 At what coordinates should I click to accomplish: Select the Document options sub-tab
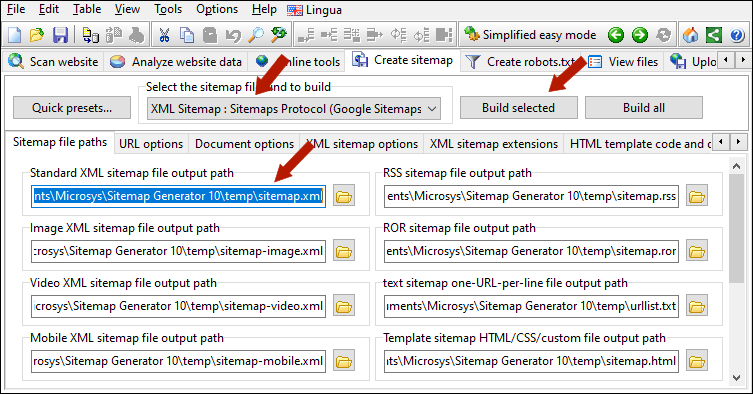pos(244,144)
